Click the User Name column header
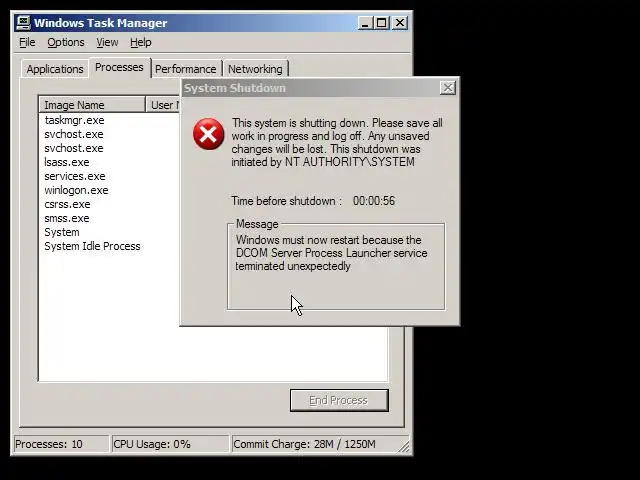This screenshot has height=480, width=640. tap(163, 105)
